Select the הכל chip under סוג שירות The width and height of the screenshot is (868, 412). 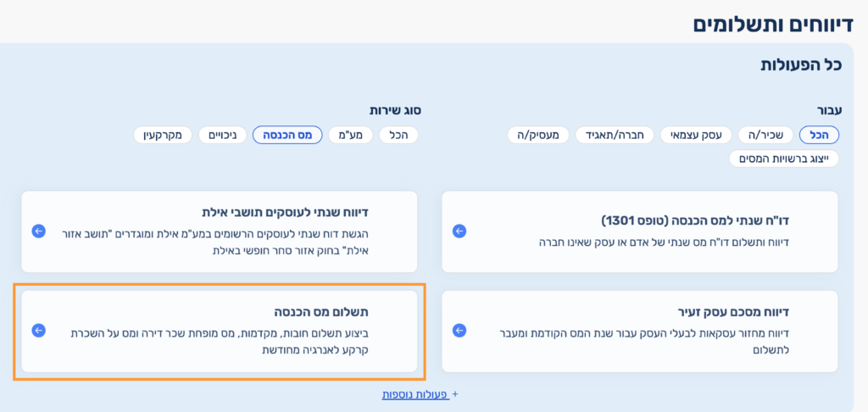point(399,135)
